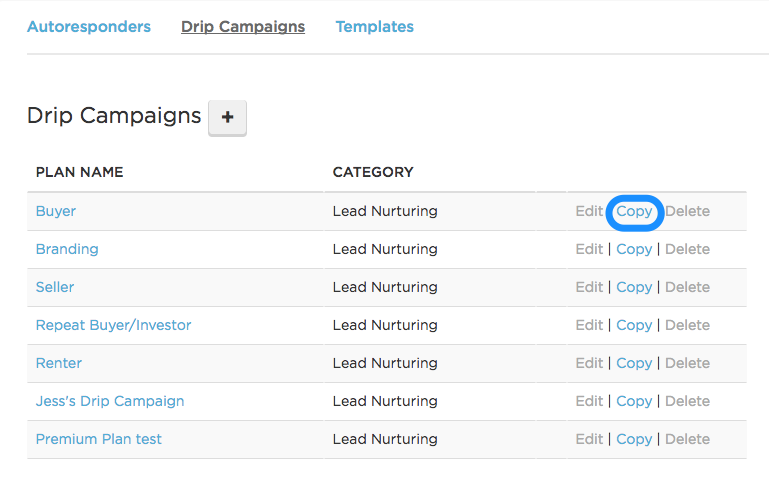The image size is (769, 497).
Task: Open the Seller drip campaign
Action: [x=55, y=287]
